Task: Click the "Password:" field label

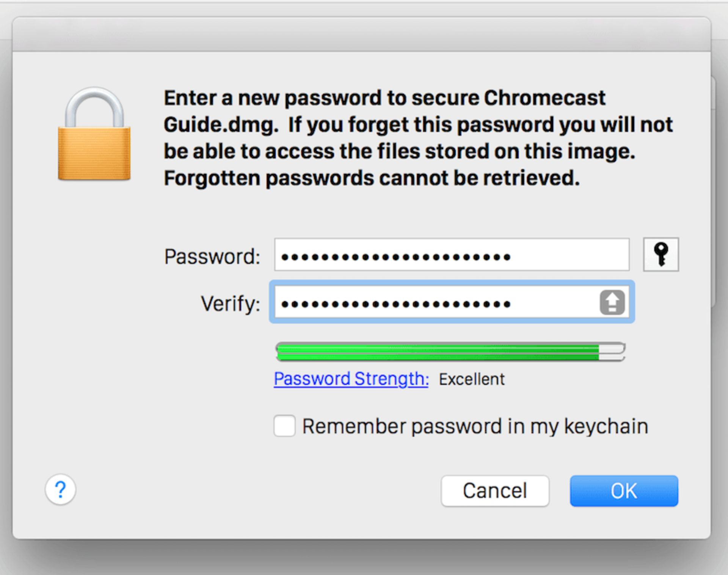Action: 212,257
